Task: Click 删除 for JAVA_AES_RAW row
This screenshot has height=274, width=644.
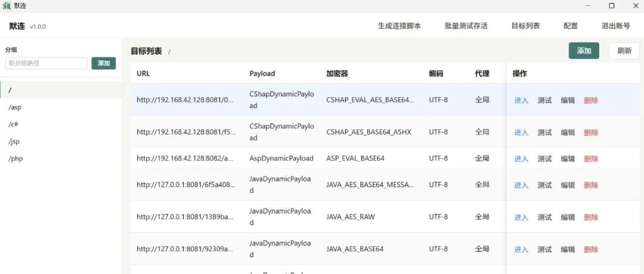Action: click(591, 217)
